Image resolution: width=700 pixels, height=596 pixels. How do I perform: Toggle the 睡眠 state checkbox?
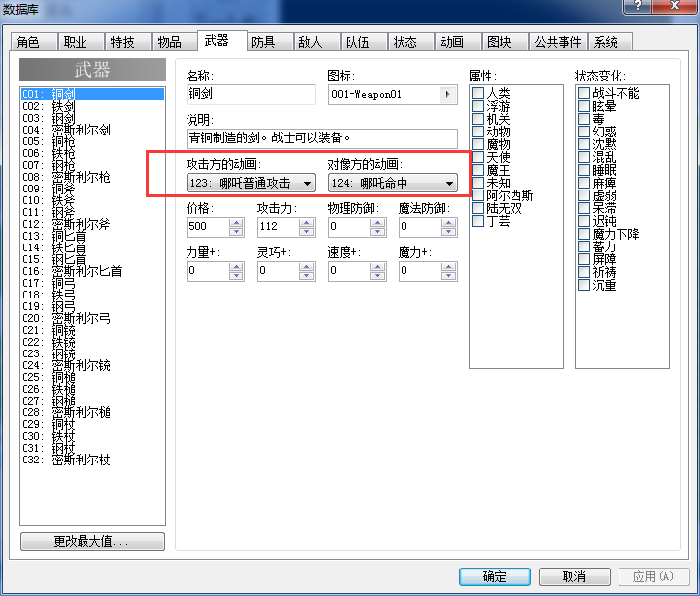click(x=584, y=170)
